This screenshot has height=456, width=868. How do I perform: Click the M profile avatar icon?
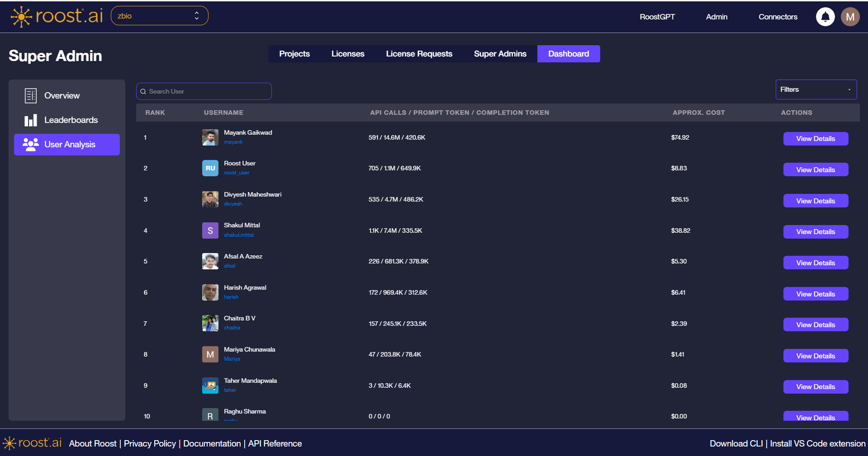tap(850, 16)
